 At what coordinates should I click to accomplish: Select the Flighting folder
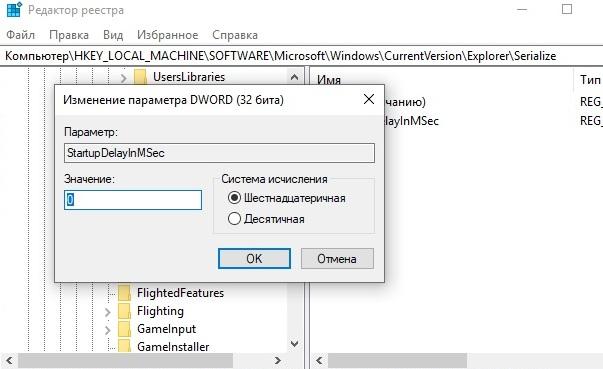pyautogui.click(x=160, y=311)
